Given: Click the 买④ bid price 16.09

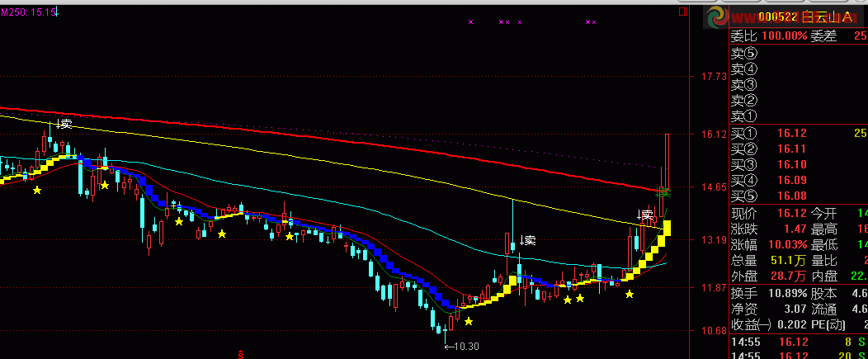Looking at the screenshot, I should [x=791, y=180].
